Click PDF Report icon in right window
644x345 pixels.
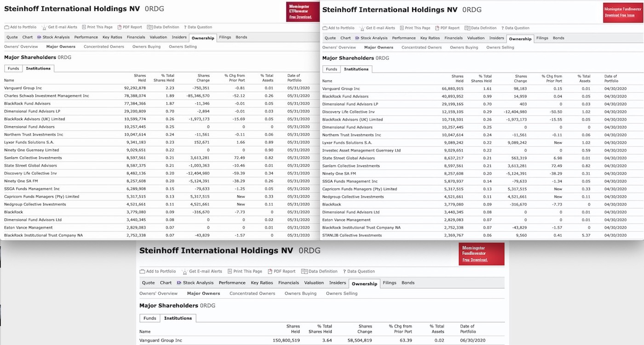pyautogui.click(x=437, y=28)
